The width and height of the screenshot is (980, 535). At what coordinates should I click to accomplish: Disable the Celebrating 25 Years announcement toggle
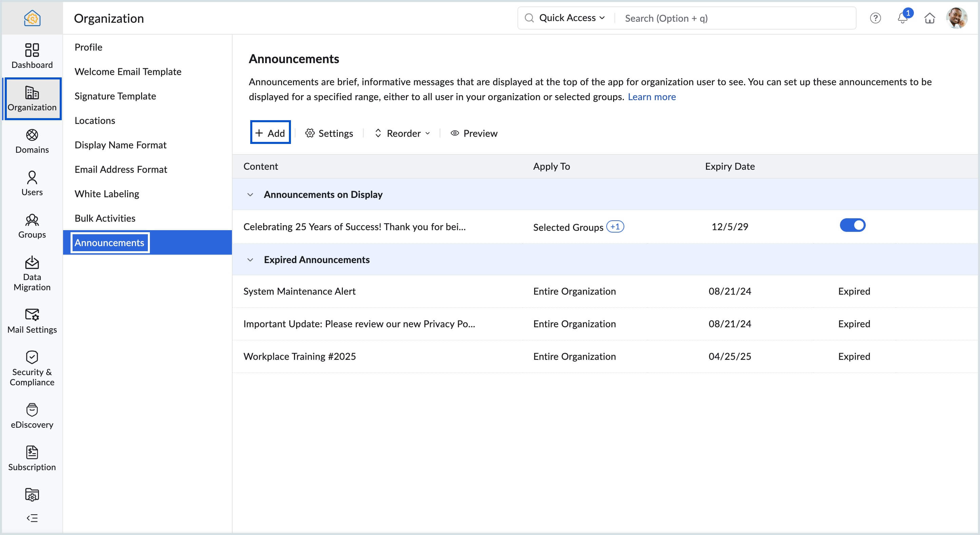click(x=852, y=225)
